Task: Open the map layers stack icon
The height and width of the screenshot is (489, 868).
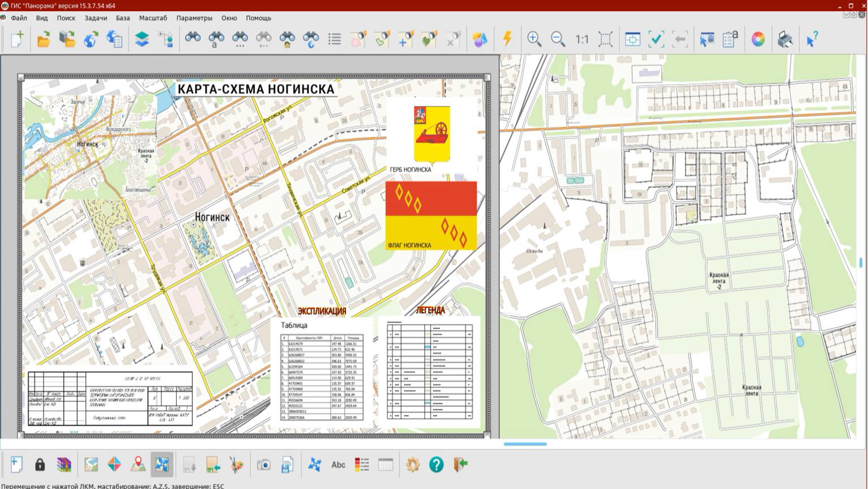Action: 142,39
